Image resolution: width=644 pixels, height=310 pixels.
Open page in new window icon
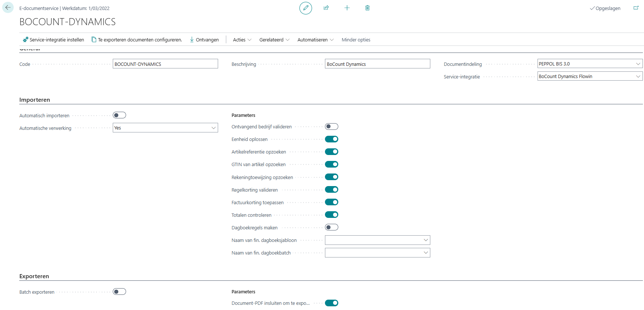tap(635, 8)
